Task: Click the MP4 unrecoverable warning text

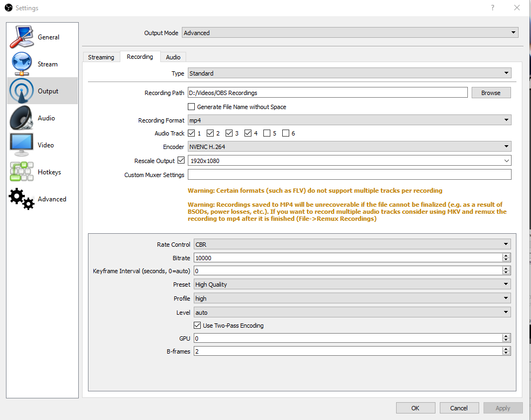Action: coord(347,212)
